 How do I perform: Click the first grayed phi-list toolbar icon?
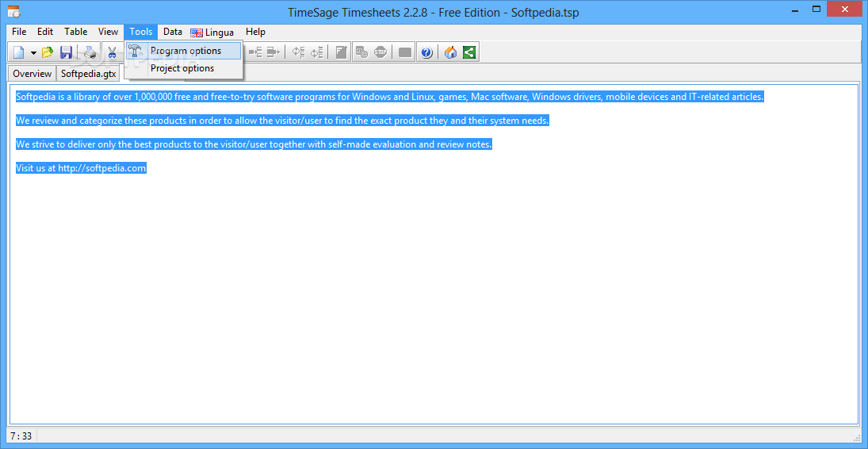(298, 52)
